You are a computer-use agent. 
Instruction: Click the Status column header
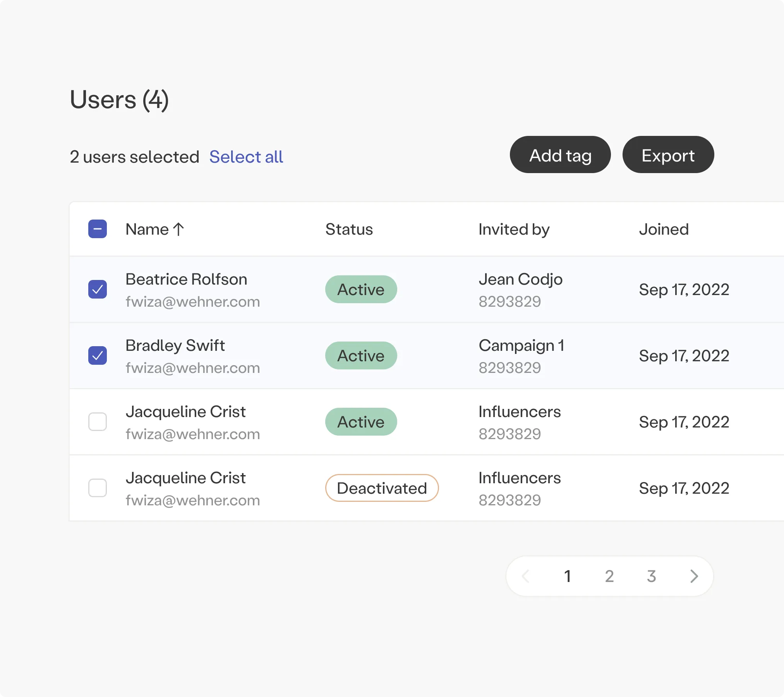(349, 229)
